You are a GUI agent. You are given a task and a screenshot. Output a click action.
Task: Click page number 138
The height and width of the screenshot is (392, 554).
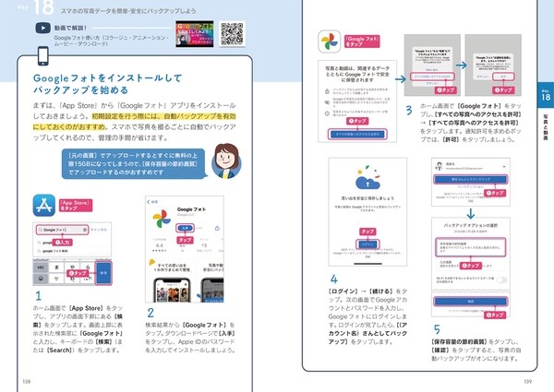click(27, 382)
